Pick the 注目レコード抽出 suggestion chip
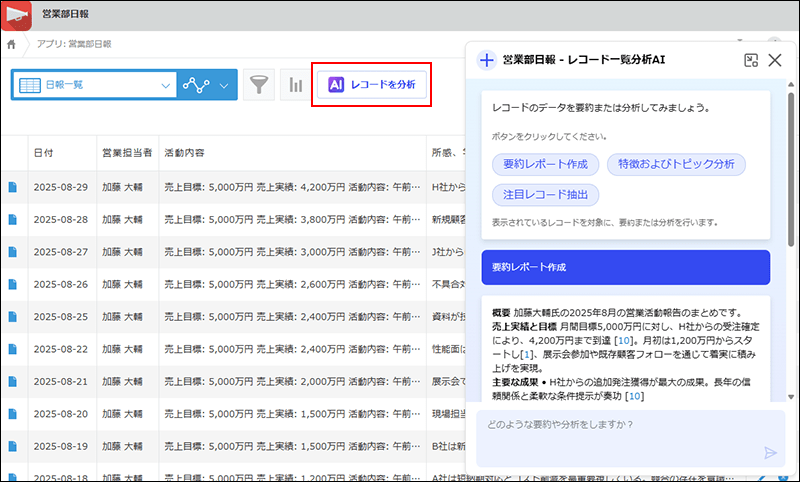Screen dimensions: 800x482 click(x=545, y=194)
